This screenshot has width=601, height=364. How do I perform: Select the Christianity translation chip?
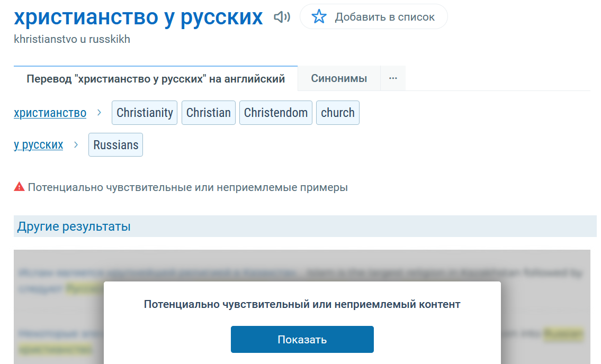pyautogui.click(x=145, y=113)
